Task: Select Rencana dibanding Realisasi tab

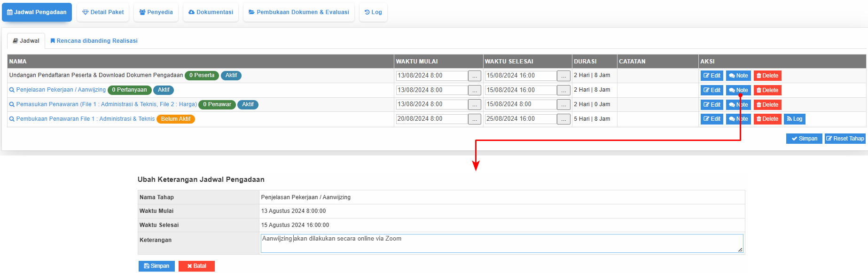Action: coord(94,41)
